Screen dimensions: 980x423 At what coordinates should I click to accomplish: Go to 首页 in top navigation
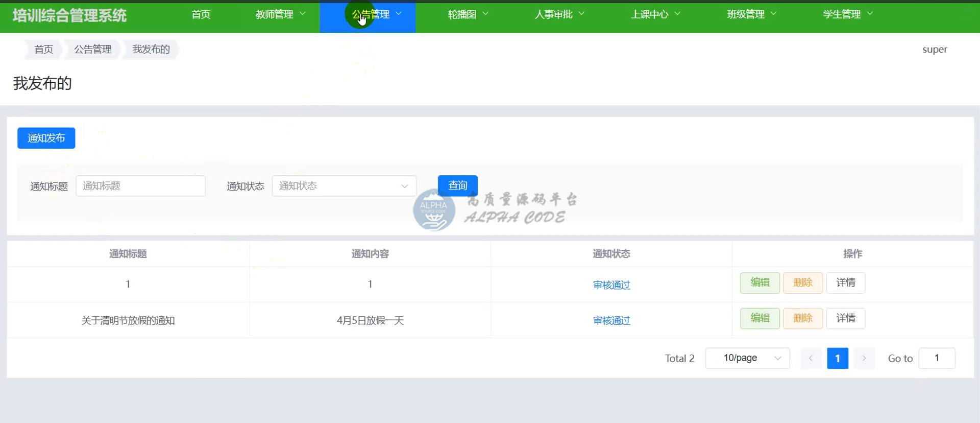(x=201, y=14)
